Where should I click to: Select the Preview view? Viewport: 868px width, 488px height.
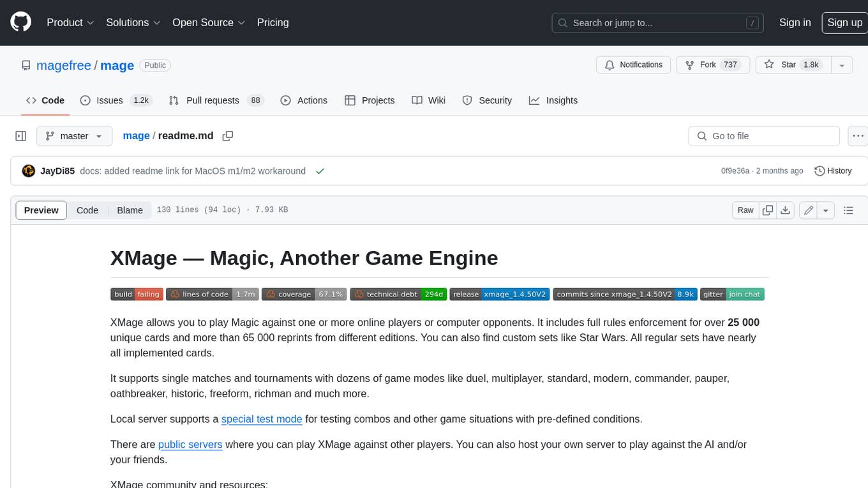pos(41,210)
